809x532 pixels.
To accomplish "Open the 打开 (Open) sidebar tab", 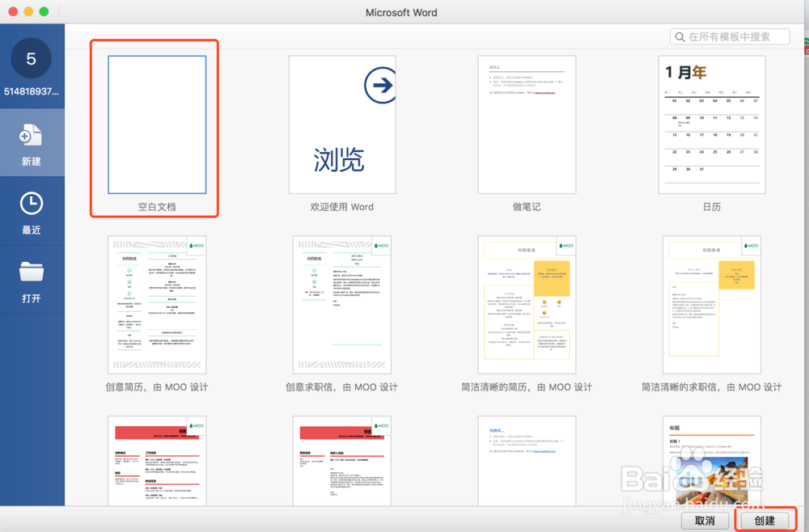I will pos(32,280).
